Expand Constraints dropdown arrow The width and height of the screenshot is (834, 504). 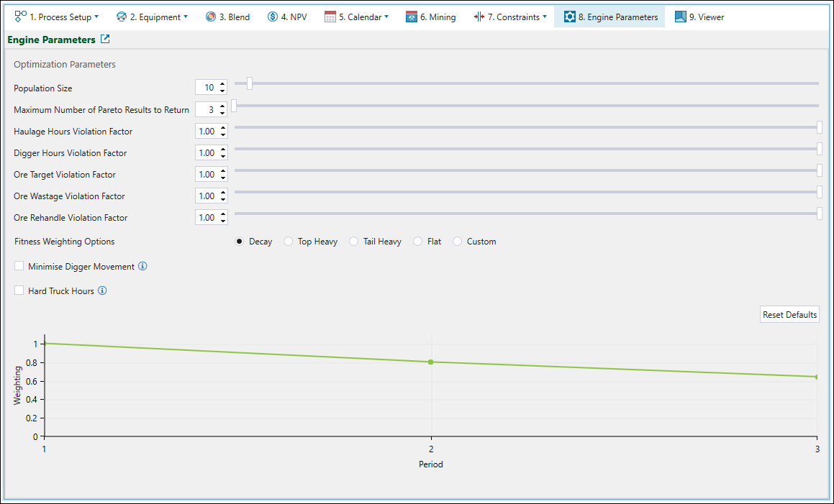click(x=545, y=17)
